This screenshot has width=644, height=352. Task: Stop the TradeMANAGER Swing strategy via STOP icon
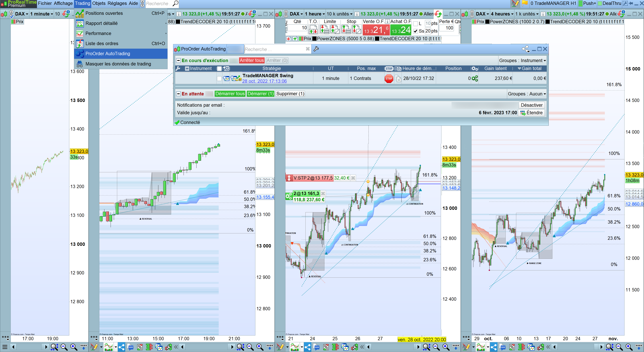(x=389, y=78)
